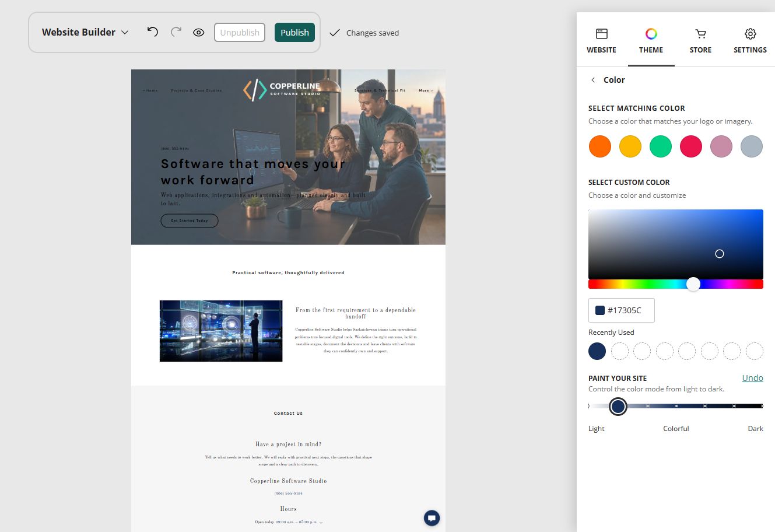Select the yellow matching color swatch
Image resolution: width=775 pixels, height=532 pixels.
pyautogui.click(x=630, y=146)
